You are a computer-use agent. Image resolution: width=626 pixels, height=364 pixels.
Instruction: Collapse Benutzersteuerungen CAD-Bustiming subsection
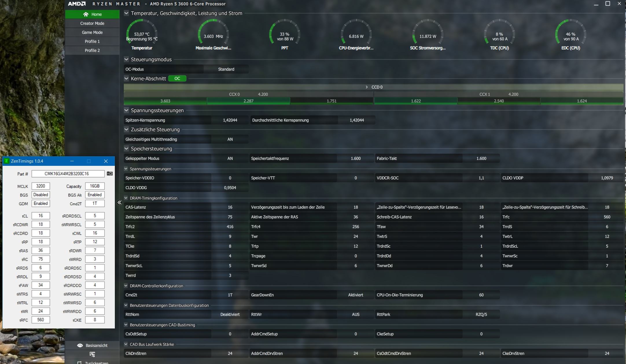click(x=126, y=325)
